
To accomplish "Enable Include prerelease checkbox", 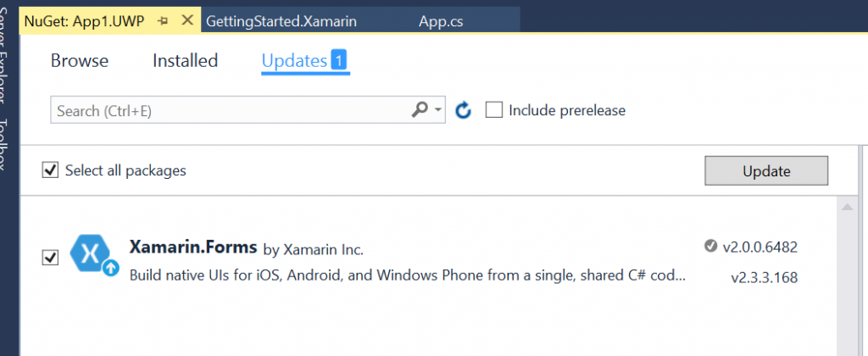I will 494,110.
